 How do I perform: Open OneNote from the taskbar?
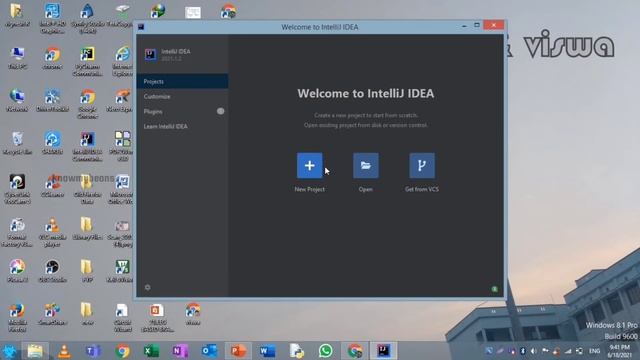coord(180,351)
